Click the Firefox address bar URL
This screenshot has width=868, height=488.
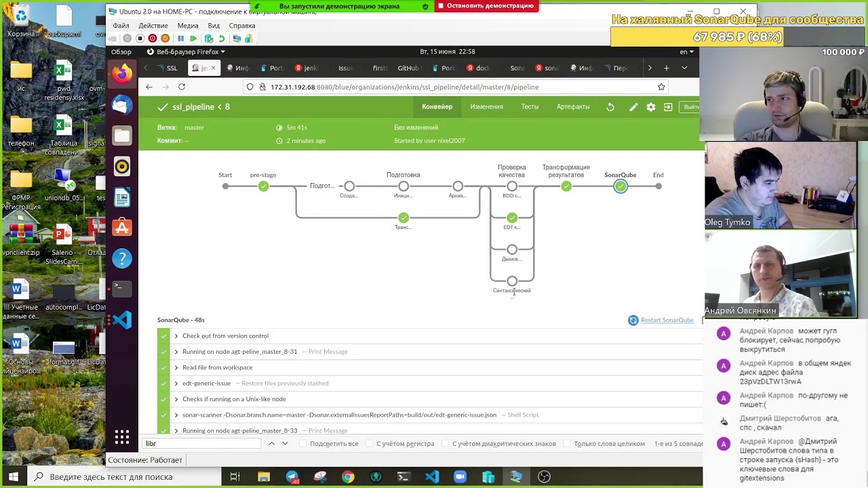point(404,87)
